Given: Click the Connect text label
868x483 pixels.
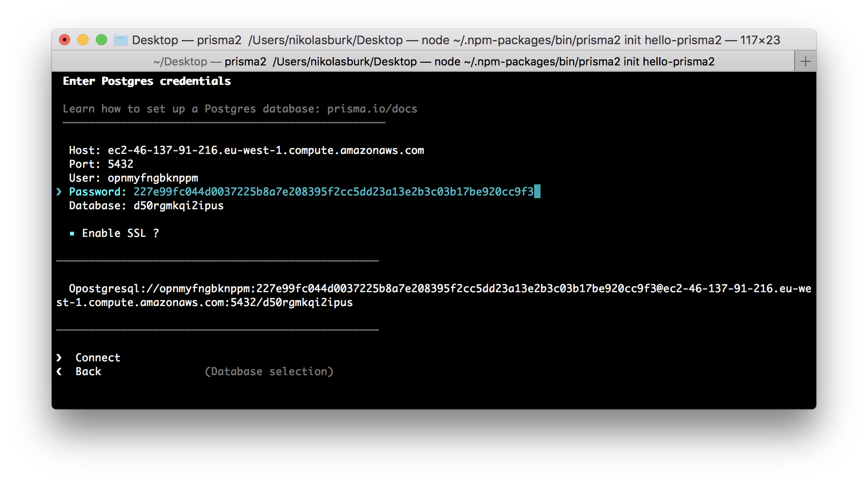Looking at the screenshot, I should point(97,357).
